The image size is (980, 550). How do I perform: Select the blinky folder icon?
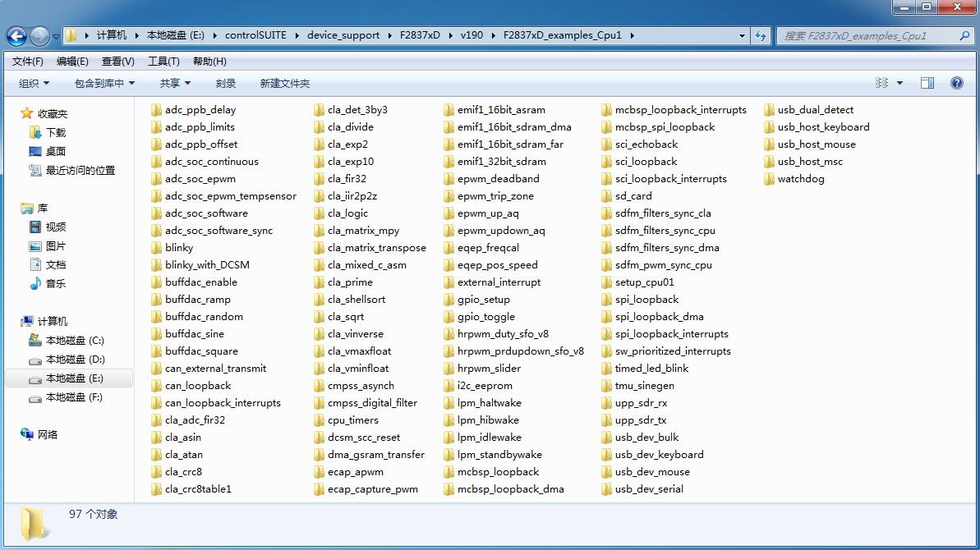tap(156, 248)
